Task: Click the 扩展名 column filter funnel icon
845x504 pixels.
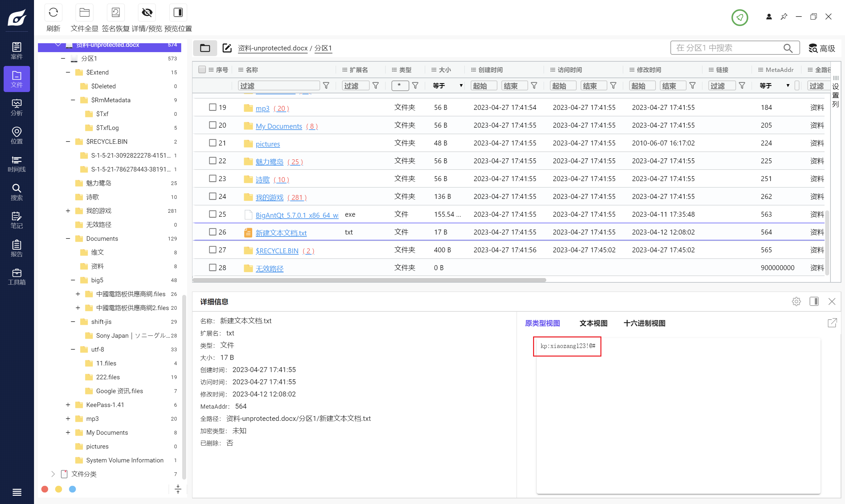Action: pos(375,85)
